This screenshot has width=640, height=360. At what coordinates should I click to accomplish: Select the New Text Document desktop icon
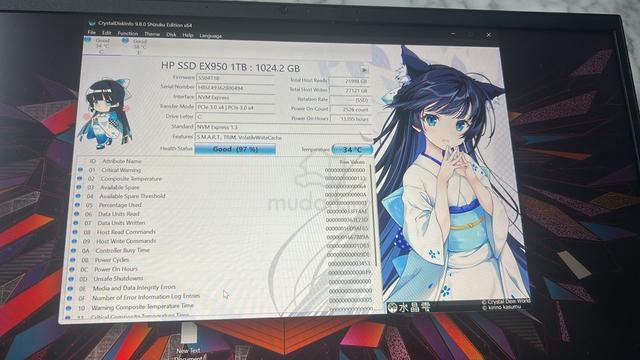(x=189, y=342)
